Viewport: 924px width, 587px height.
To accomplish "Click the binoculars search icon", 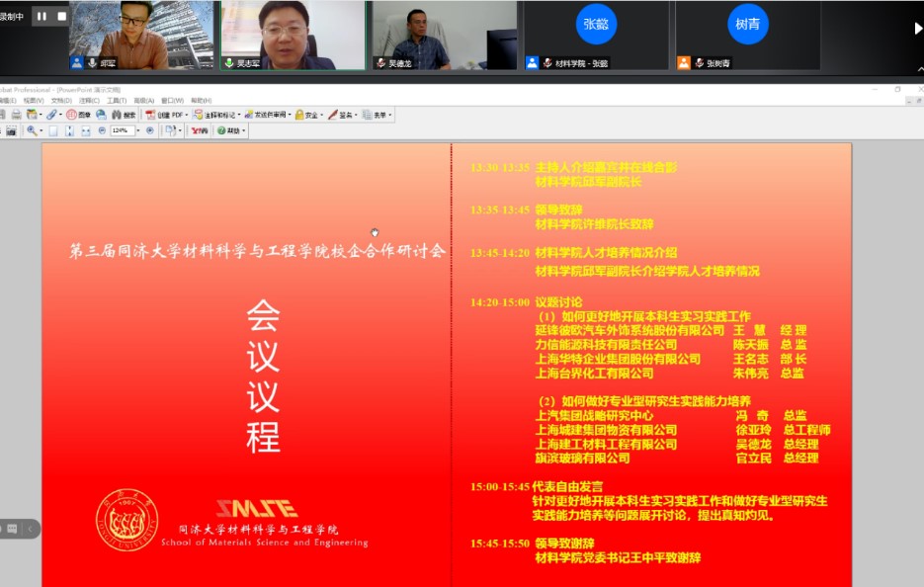I will pyautogui.click(x=118, y=115).
